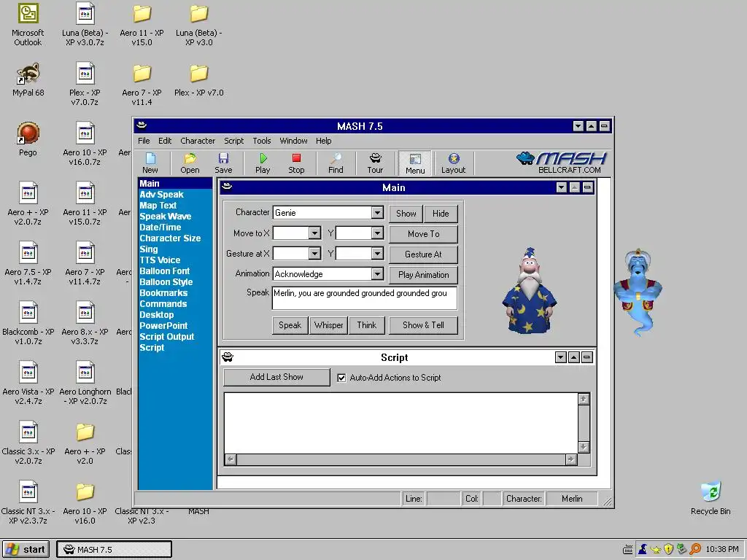Open the Tools menu

262,141
